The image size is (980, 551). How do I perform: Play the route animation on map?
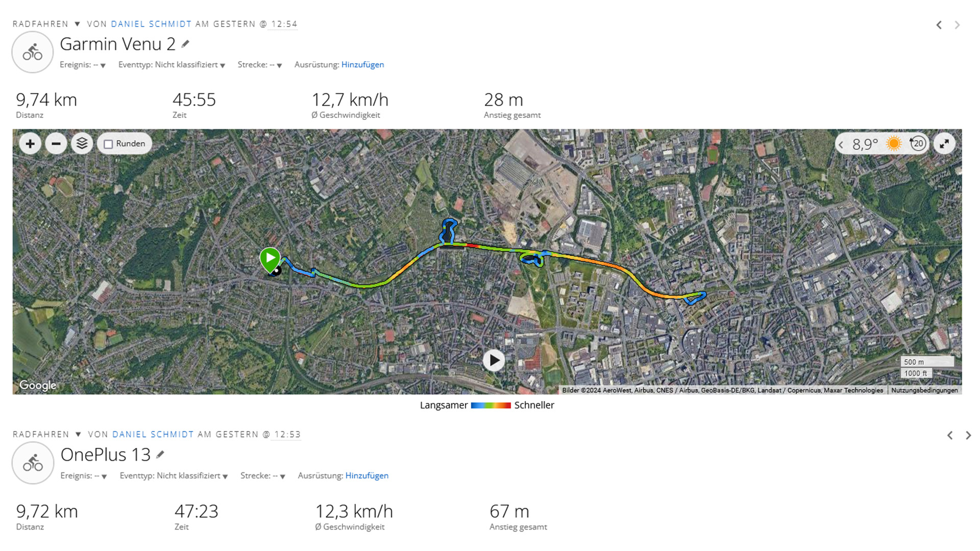pos(494,360)
